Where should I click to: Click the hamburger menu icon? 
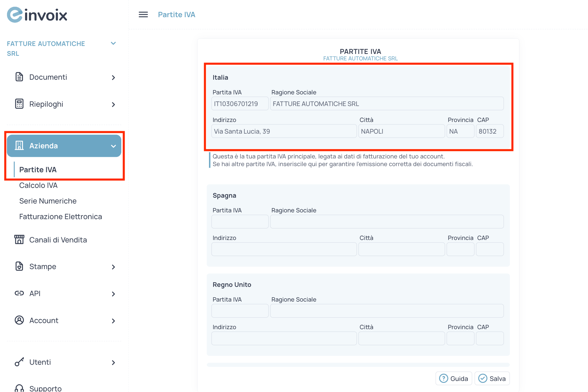point(143,14)
